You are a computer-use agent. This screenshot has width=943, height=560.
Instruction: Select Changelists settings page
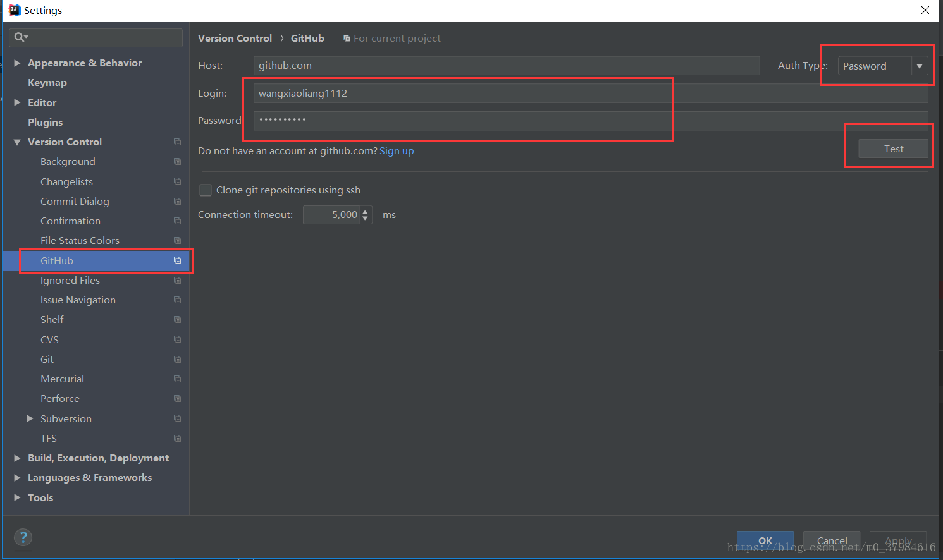(66, 181)
